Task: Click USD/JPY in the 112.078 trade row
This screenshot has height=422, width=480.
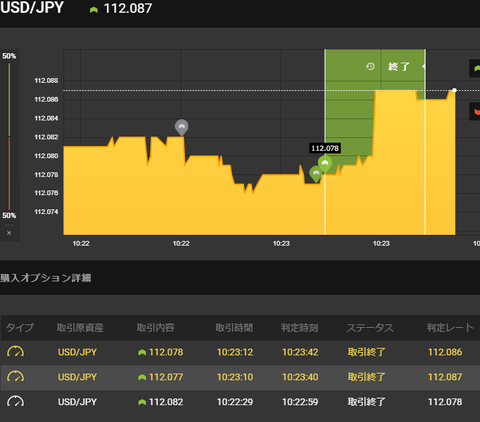Action: click(x=77, y=352)
